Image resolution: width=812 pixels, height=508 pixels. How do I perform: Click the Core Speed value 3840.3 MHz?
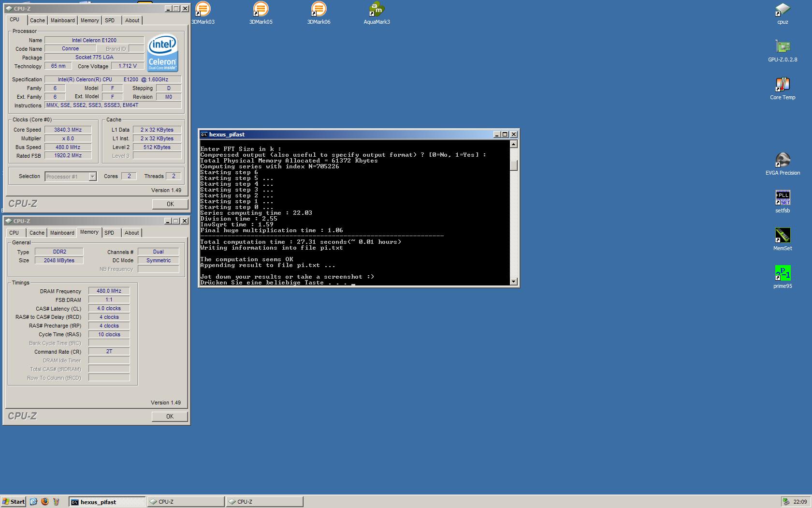click(68, 130)
